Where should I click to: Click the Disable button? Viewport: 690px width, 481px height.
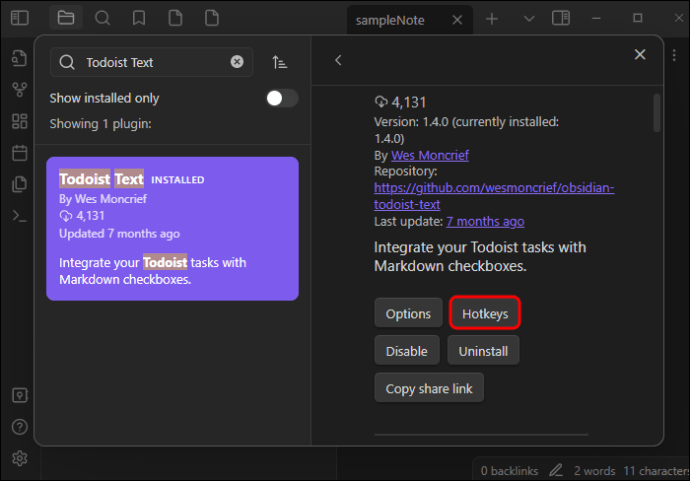click(x=407, y=351)
